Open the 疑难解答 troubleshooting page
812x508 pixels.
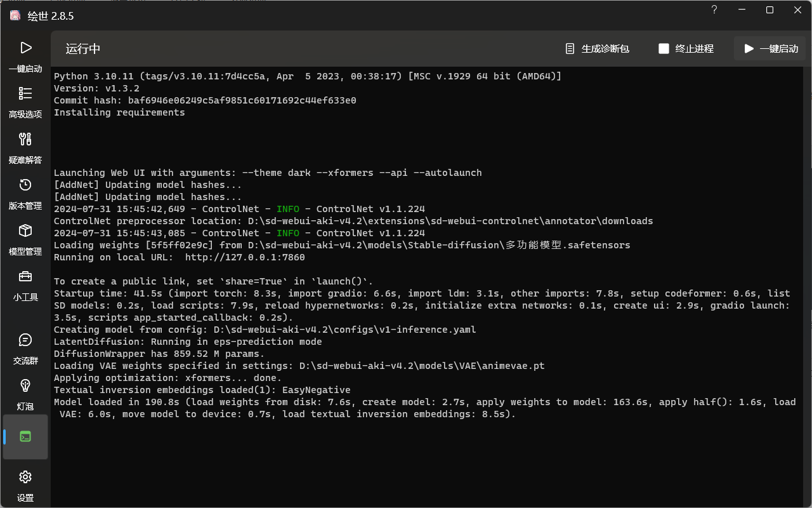coord(25,147)
